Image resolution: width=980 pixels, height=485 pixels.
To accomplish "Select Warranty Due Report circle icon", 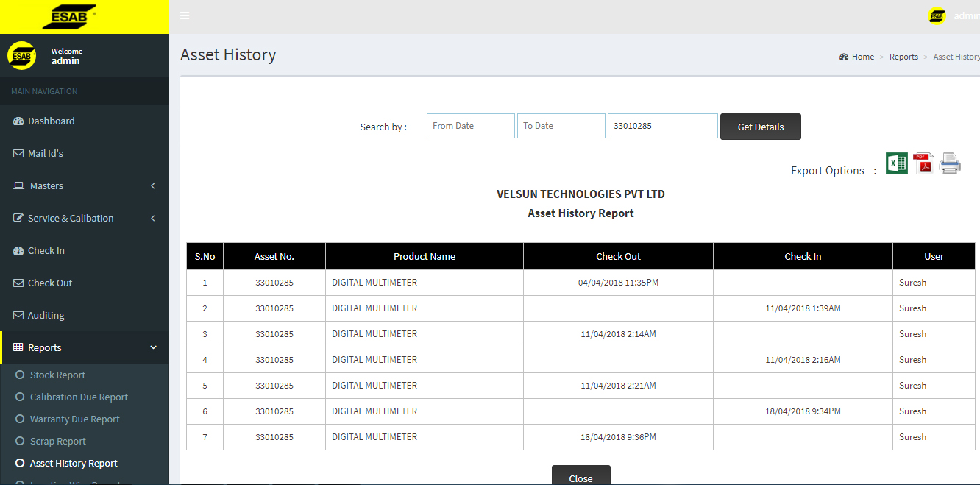I will [21, 419].
